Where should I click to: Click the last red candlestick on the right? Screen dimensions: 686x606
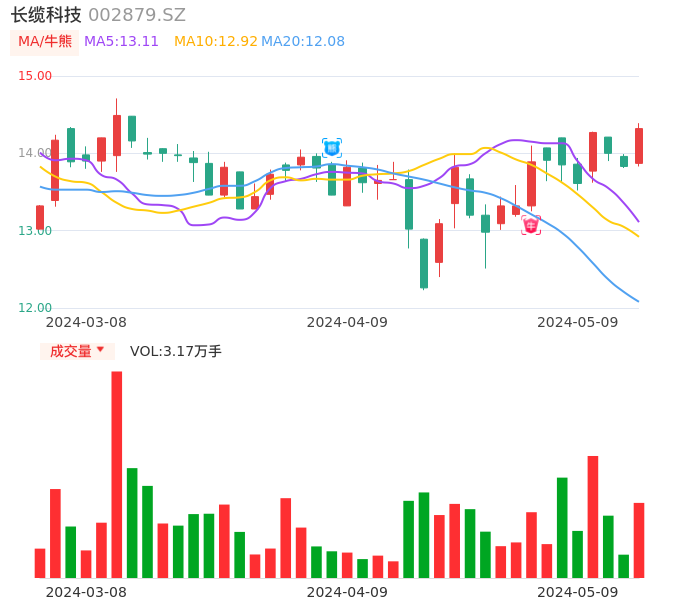pyautogui.click(x=639, y=145)
